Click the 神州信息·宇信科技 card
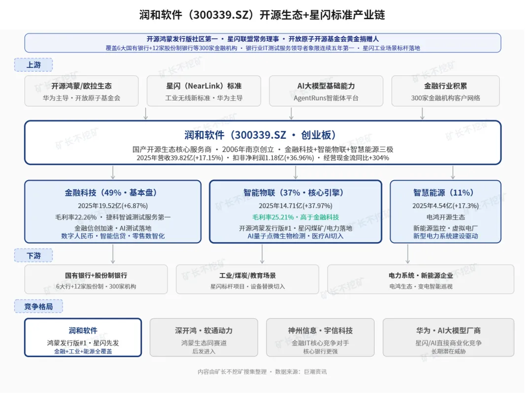532x400 pixels. pyautogui.click(x=320, y=338)
